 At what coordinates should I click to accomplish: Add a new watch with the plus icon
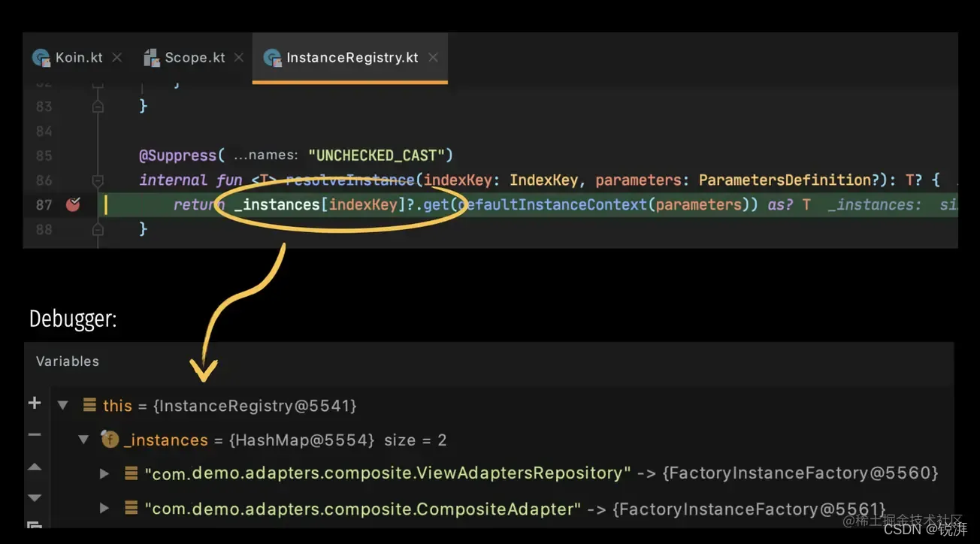(35, 403)
